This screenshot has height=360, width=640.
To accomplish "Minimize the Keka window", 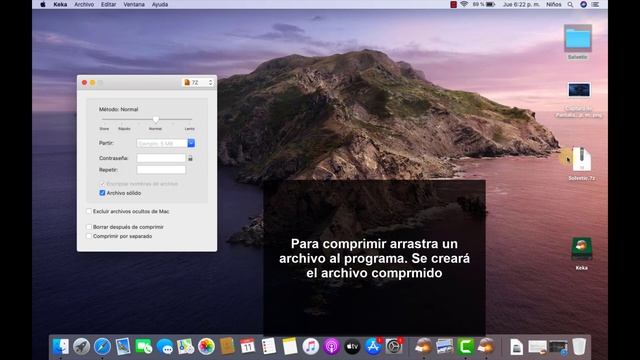I will [93, 82].
